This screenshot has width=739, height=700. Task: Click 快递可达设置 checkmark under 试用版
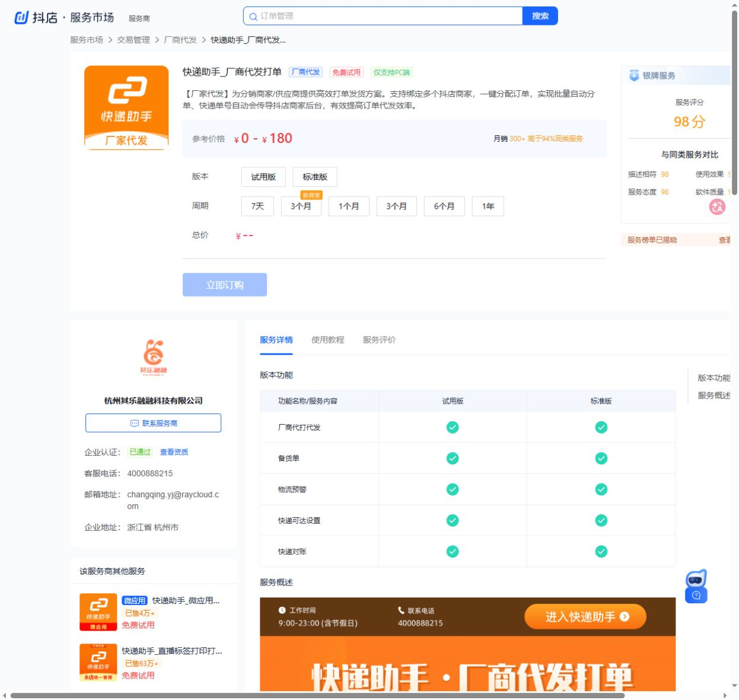453,521
